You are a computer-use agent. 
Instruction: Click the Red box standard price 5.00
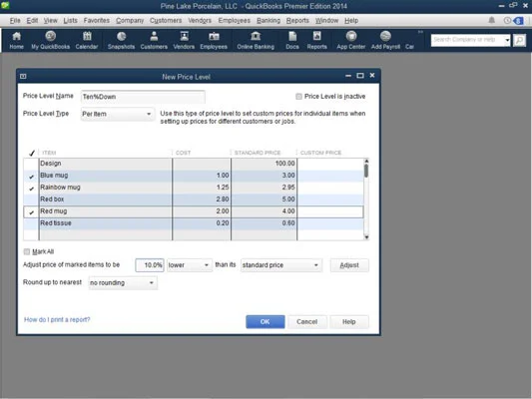[x=288, y=199]
